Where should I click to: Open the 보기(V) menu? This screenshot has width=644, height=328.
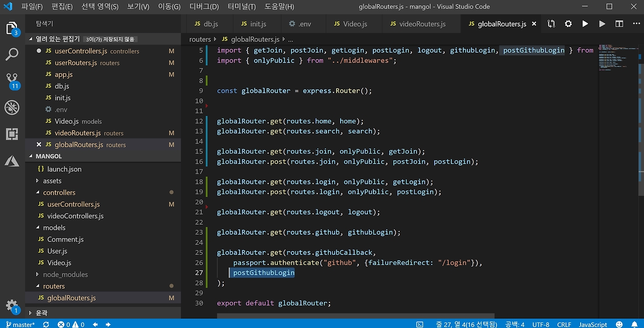(138, 7)
